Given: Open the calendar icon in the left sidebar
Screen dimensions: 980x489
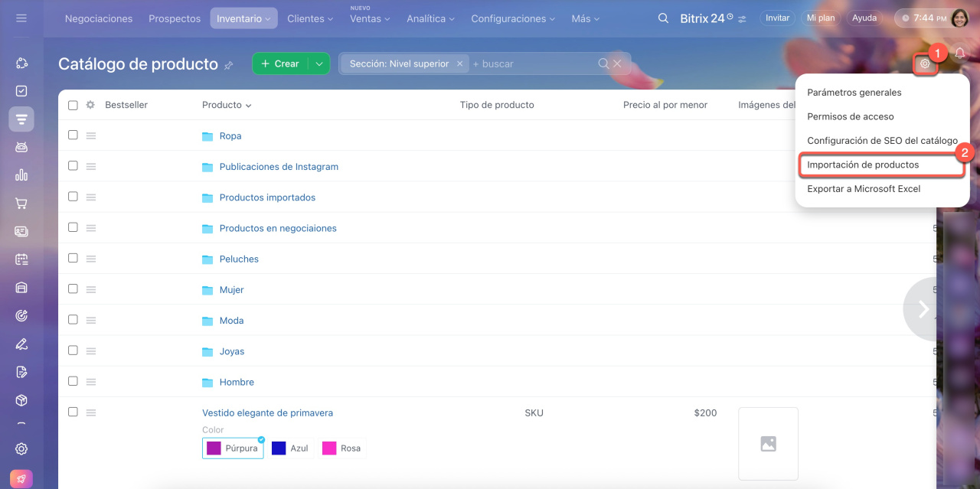Looking at the screenshot, I should pyautogui.click(x=21, y=259).
